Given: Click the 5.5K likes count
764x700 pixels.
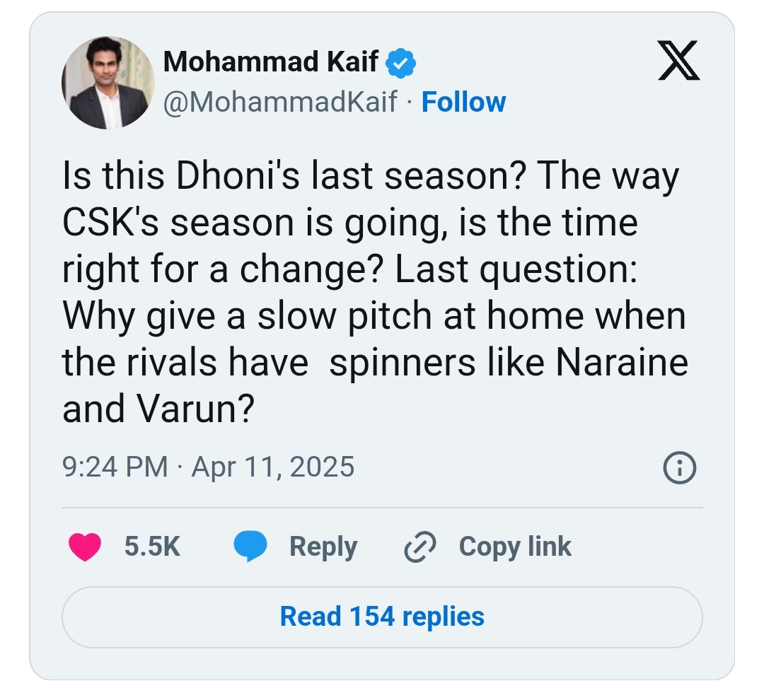Looking at the screenshot, I should point(152,547).
